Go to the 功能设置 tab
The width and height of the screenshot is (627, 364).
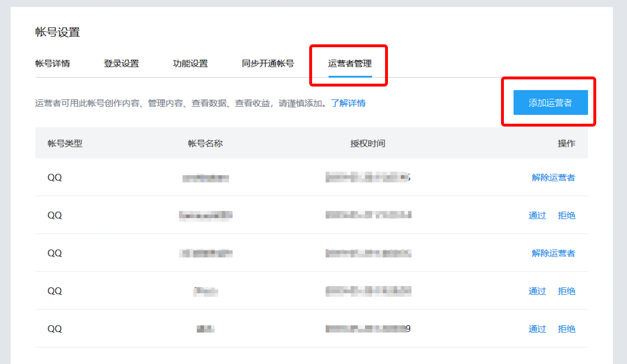click(190, 64)
